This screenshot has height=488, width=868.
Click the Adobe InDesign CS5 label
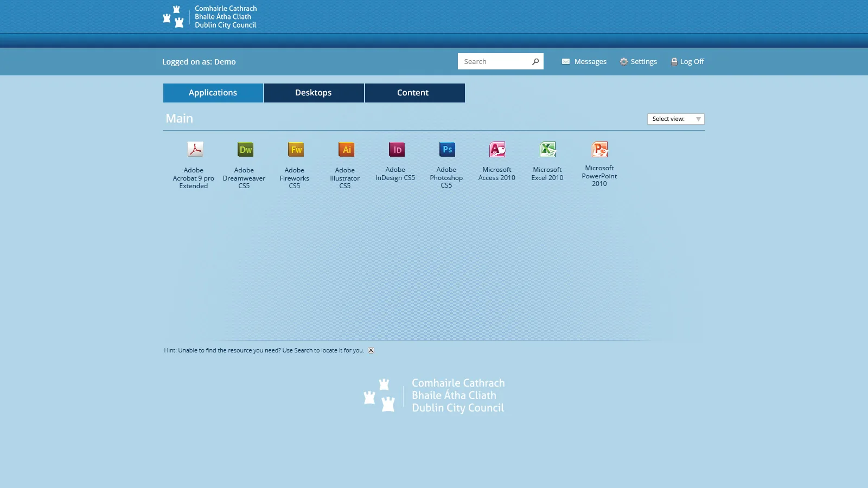(395, 174)
